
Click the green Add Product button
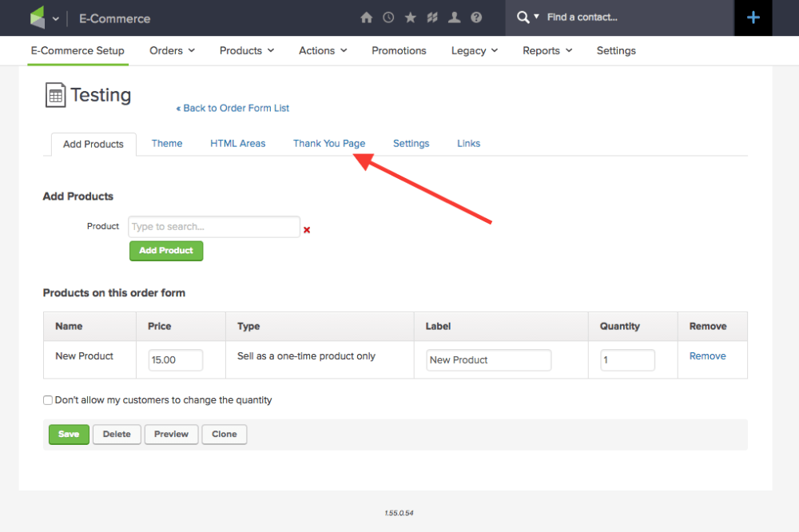click(x=166, y=251)
